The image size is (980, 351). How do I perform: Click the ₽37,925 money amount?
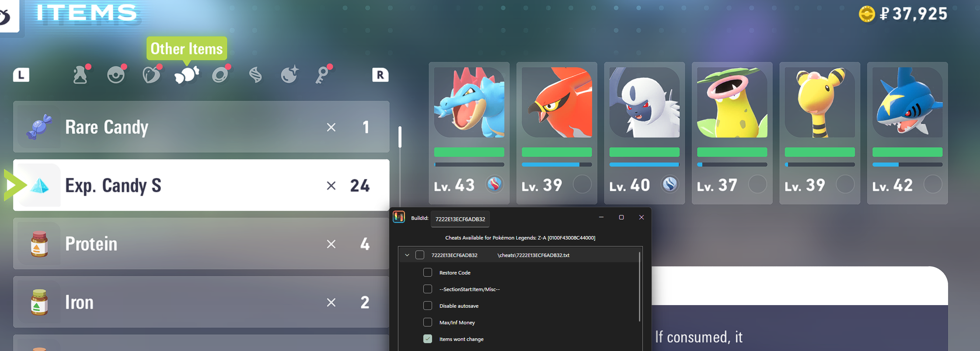pyautogui.click(x=914, y=14)
